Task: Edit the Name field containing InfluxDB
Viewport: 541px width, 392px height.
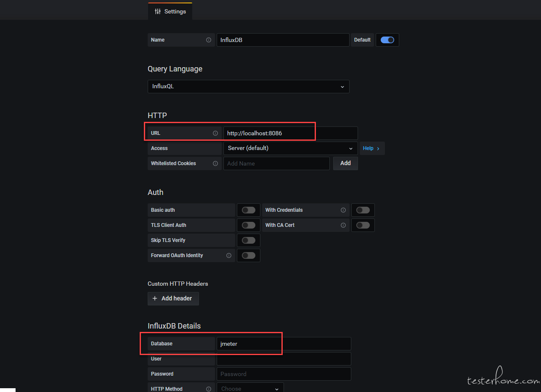Action: click(283, 40)
